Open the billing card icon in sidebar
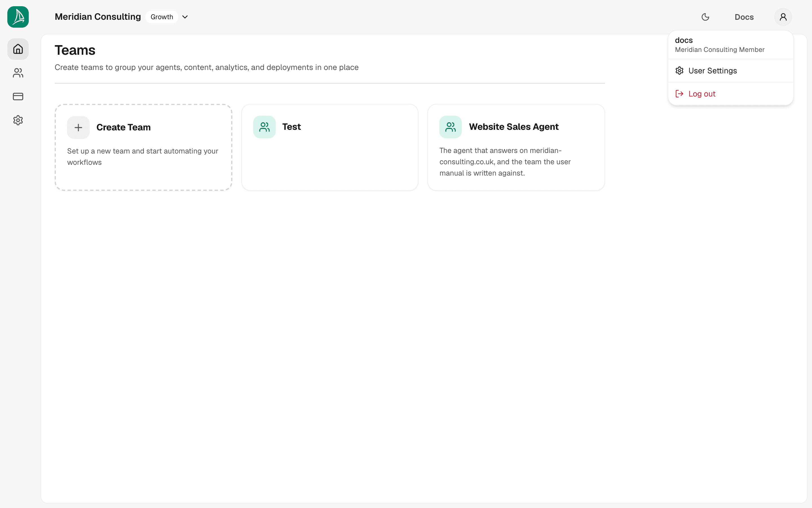 pyautogui.click(x=18, y=97)
